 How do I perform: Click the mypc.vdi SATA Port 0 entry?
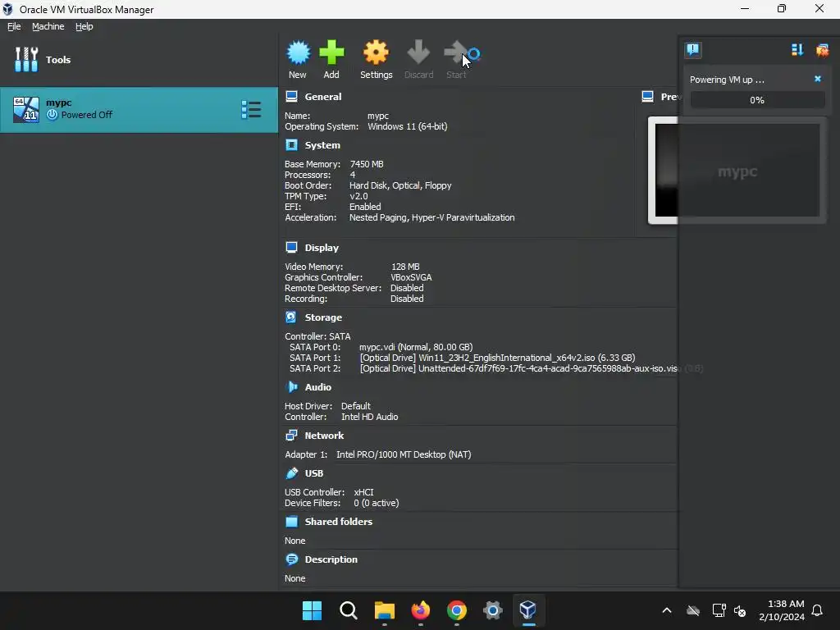click(416, 347)
